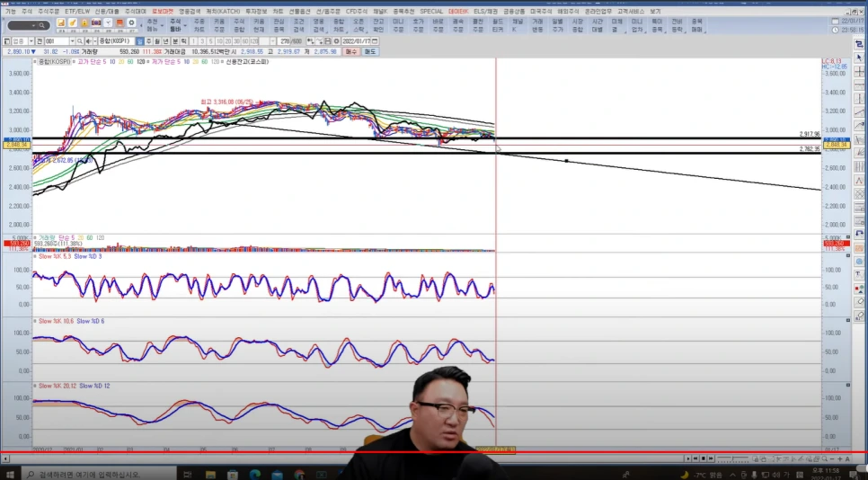Open the calendar picker beside 2022/01/17
Image resolution: width=868 pixels, height=480 pixels.
375,41
